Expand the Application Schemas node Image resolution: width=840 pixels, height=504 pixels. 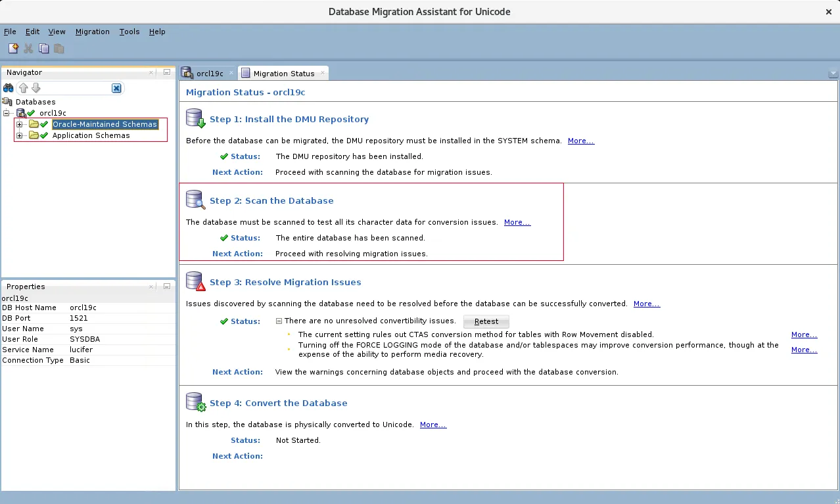(20, 135)
